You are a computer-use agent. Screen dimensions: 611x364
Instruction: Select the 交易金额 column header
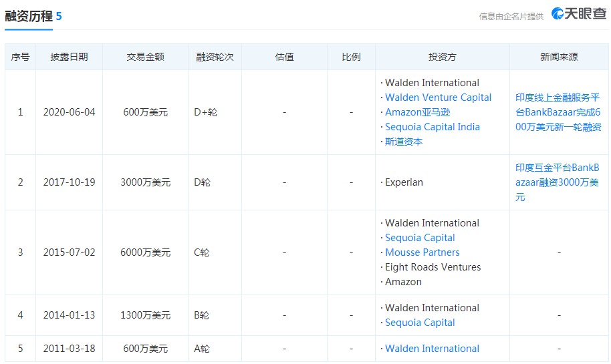[x=145, y=57]
